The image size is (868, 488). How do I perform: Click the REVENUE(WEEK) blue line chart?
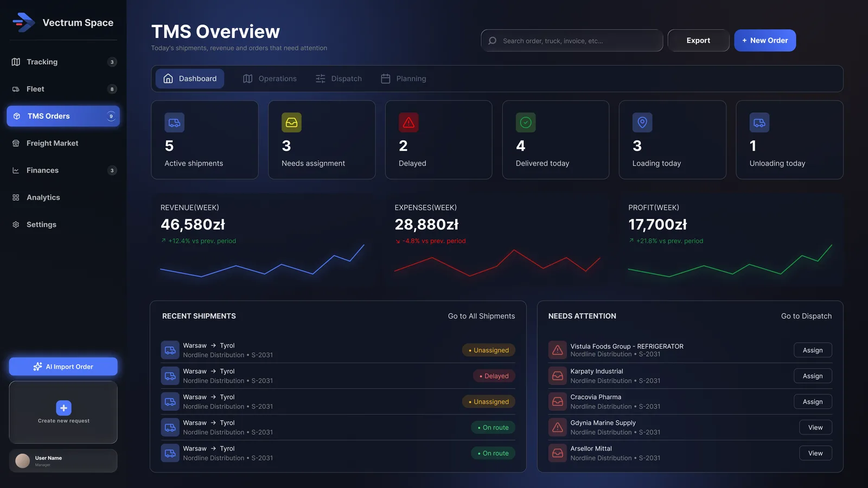coord(262,262)
